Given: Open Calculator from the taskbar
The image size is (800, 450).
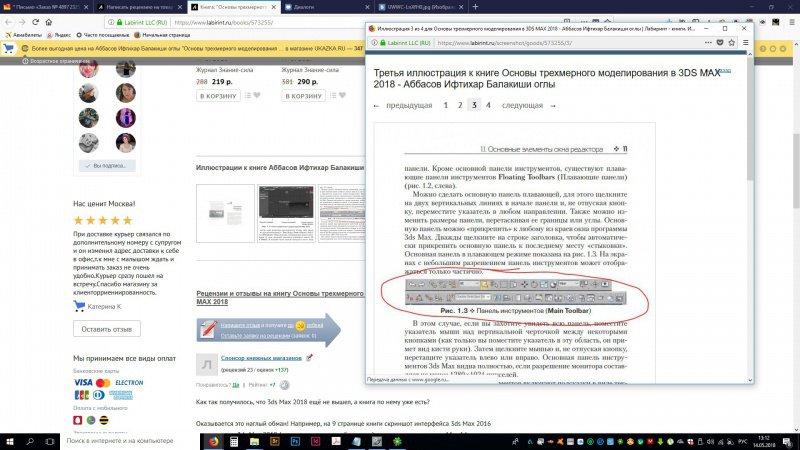Looking at the screenshot, I should coord(234,441).
